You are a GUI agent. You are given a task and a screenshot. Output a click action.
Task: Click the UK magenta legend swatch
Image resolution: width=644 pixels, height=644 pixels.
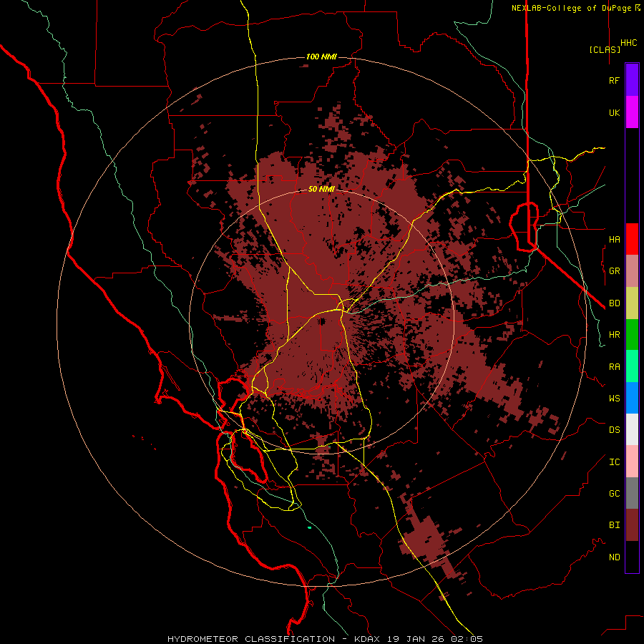tap(632, 112)
